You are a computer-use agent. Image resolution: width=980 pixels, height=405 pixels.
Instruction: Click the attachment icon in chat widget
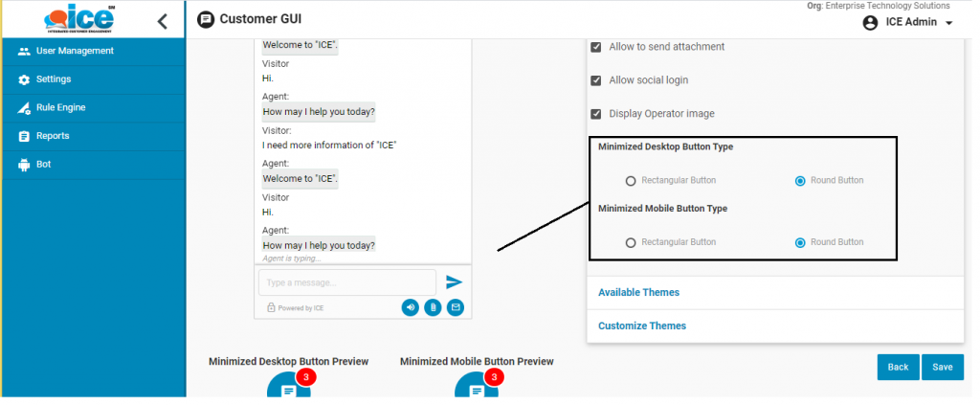coord(433,307)
